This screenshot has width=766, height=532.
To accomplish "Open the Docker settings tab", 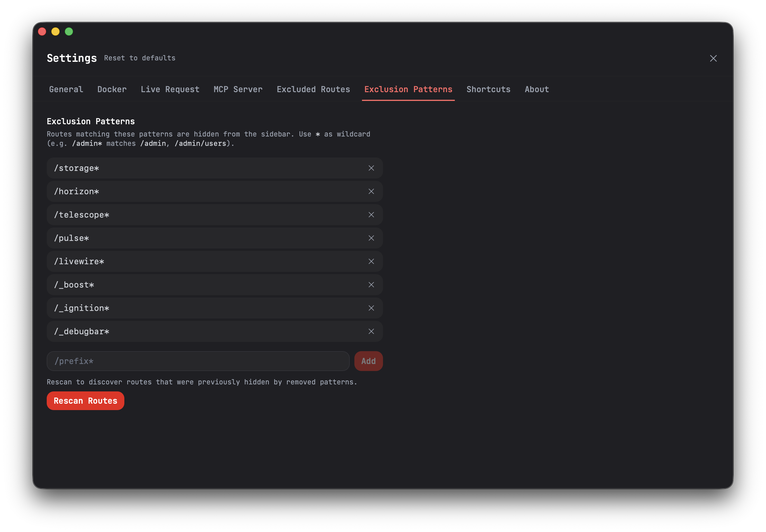I will click(112, 89).
